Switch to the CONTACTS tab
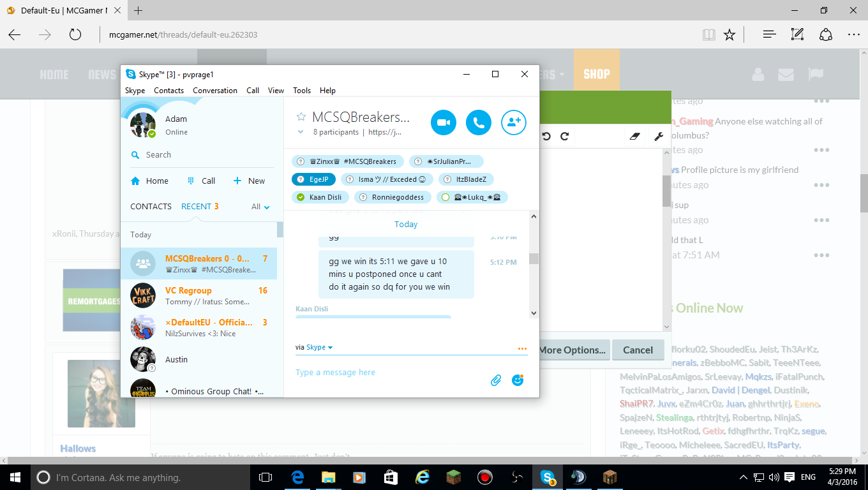The image size is (868, 490). [x=151, y=207]
